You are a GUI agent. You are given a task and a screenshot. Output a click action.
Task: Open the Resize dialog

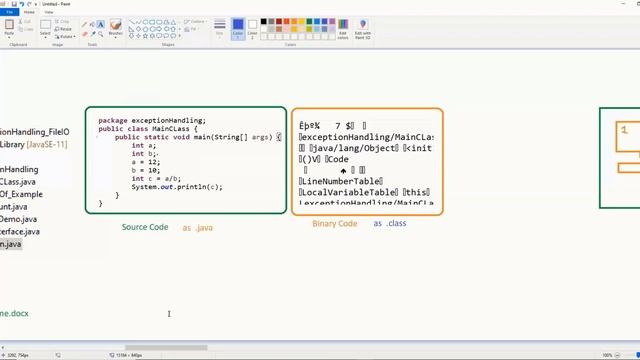pyautogui.click(x=63, y=29)
